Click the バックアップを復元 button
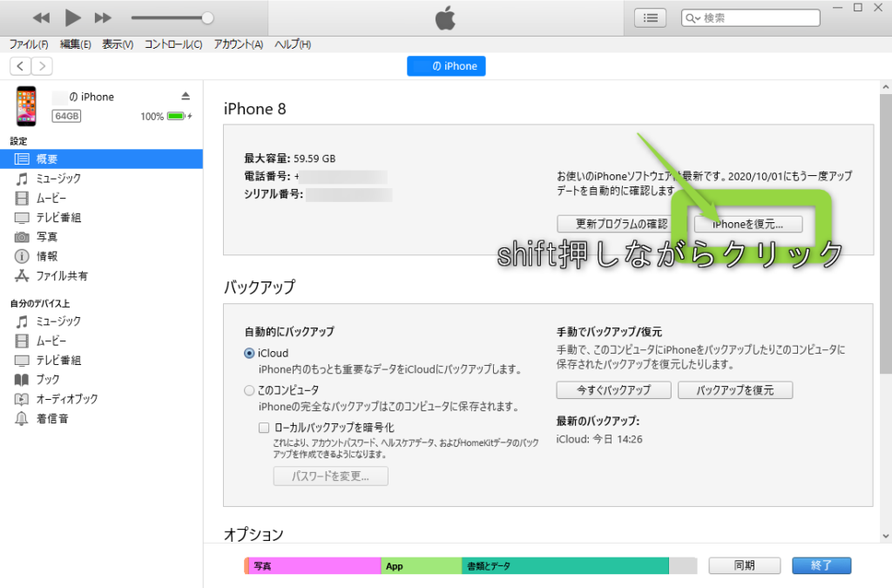 click(735, 390)
